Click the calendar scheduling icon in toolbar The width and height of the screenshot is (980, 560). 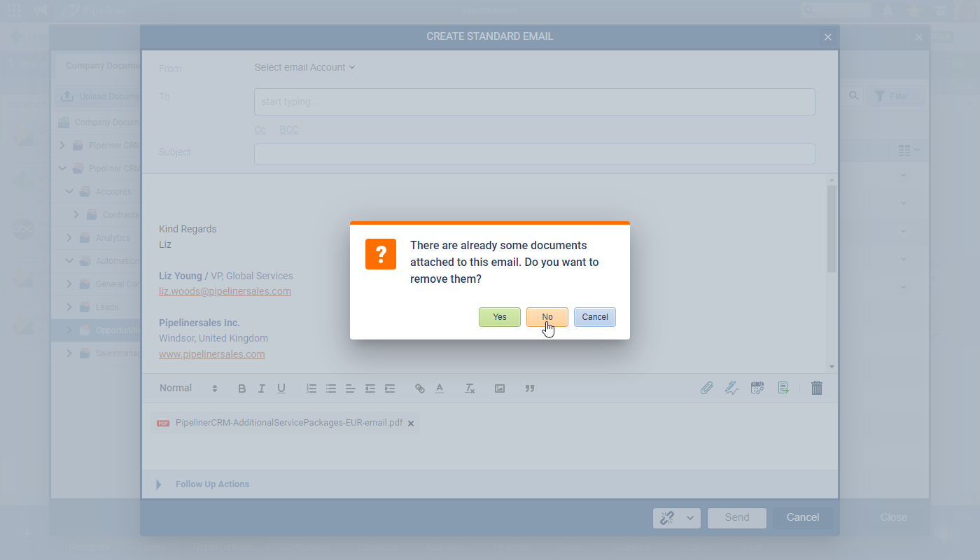[757, 388]
